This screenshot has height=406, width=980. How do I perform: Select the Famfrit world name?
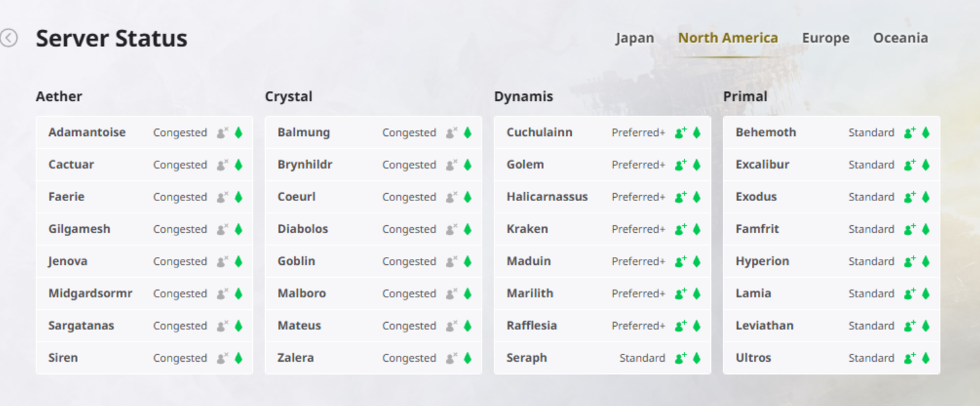tap(757, 229)
